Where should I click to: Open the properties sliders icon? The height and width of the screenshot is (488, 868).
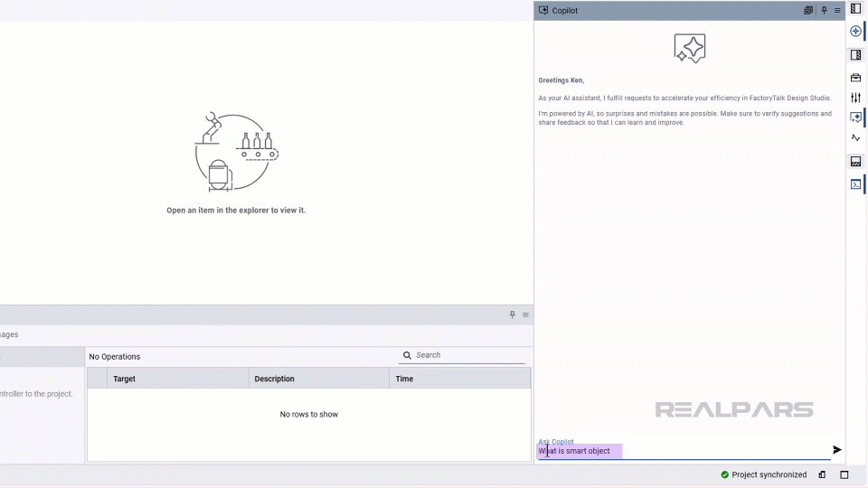[856, 98]
